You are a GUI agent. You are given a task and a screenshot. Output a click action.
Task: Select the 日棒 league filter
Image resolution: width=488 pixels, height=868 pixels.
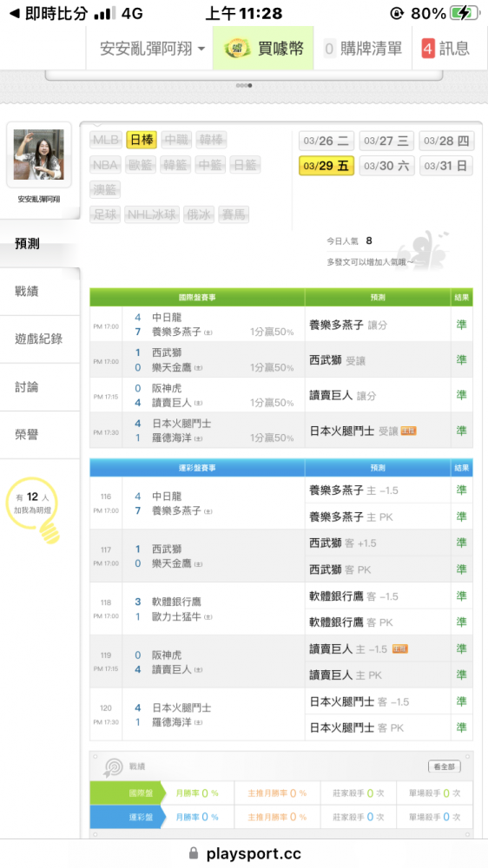(142, 140)
